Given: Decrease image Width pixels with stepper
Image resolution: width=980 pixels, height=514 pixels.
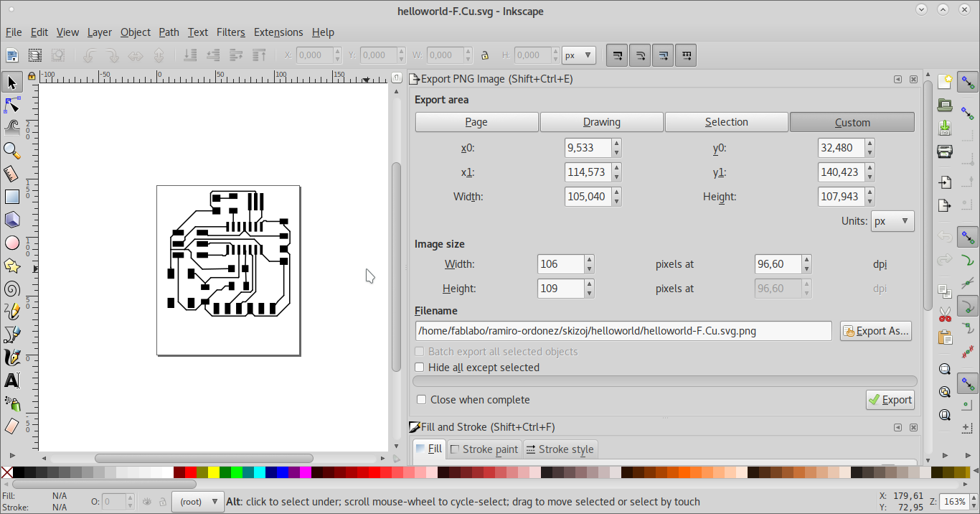Looking at the screenshot, I should point(589,269).
